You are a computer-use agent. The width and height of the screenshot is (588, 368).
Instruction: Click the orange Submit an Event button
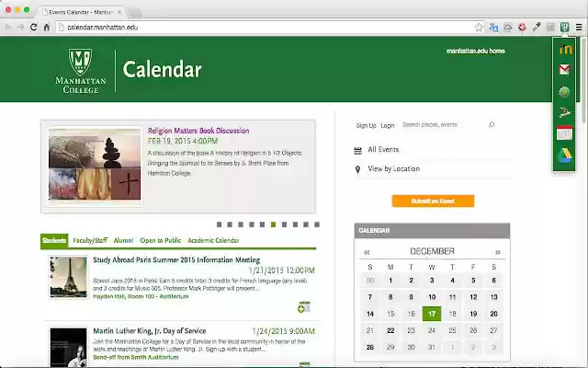tap(433, 201)
